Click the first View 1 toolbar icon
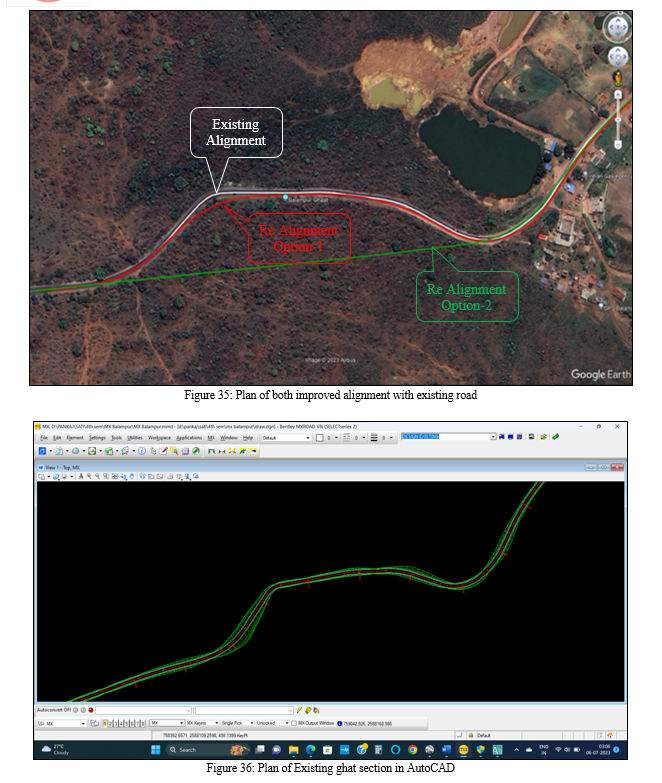Screen dimensions: 662x783 (42, 477)
